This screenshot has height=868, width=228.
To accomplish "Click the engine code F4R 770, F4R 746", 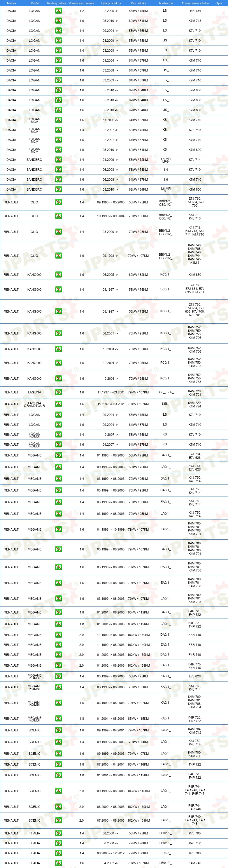I will pyautogui.click(x=195, y=666).
